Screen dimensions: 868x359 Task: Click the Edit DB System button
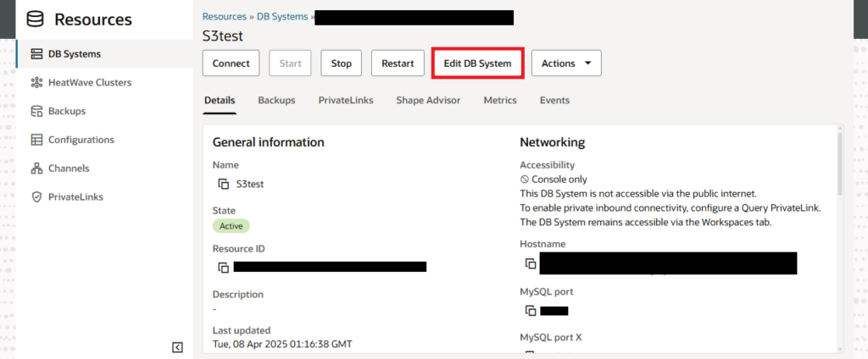tap(478, 64)
